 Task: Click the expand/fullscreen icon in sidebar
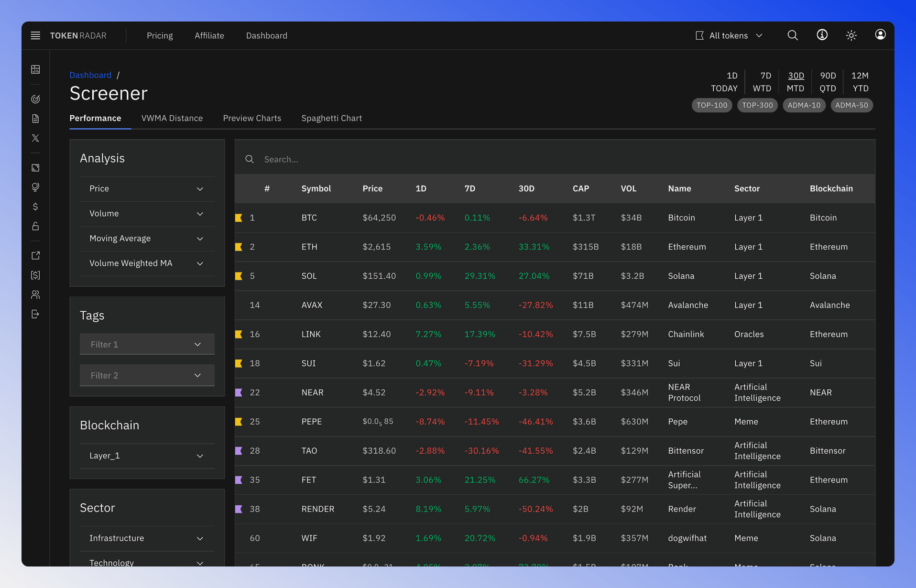pos(35,168)
